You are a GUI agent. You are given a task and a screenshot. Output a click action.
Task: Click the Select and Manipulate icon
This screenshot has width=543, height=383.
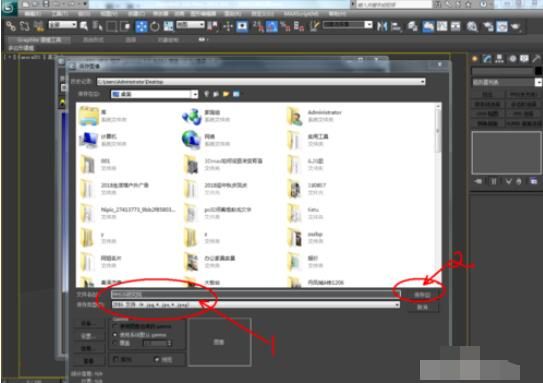(x=228, y=26)
